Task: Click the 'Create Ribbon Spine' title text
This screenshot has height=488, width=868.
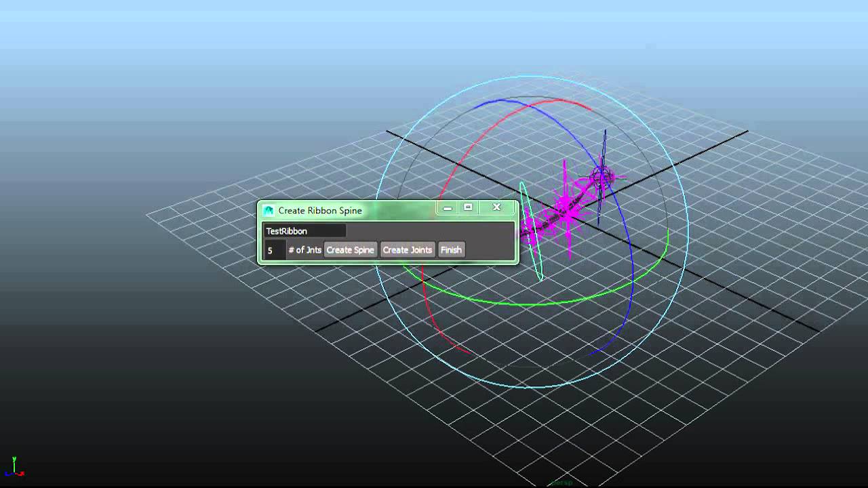Action: tap(320, 211)
